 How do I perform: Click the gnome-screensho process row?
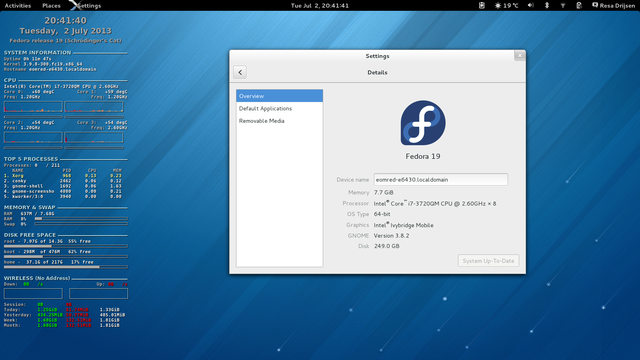click(x=62, y=191)
